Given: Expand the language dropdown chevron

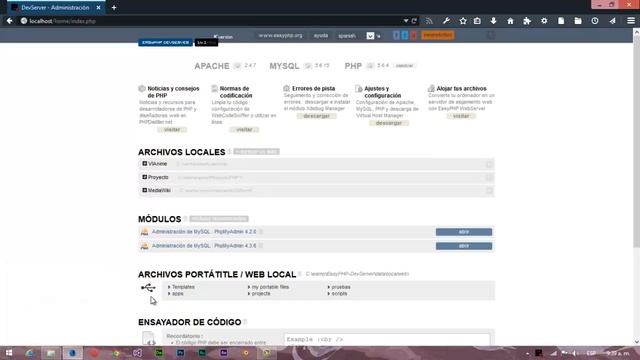Looking at the screenshot, I should pyautogui.click(x=370, y=36).
